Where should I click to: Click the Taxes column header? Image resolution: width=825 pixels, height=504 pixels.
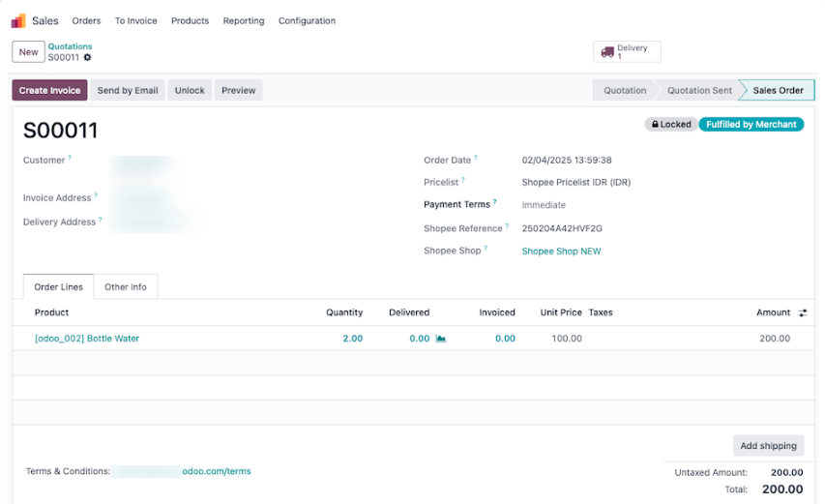(x=601, y=312)
